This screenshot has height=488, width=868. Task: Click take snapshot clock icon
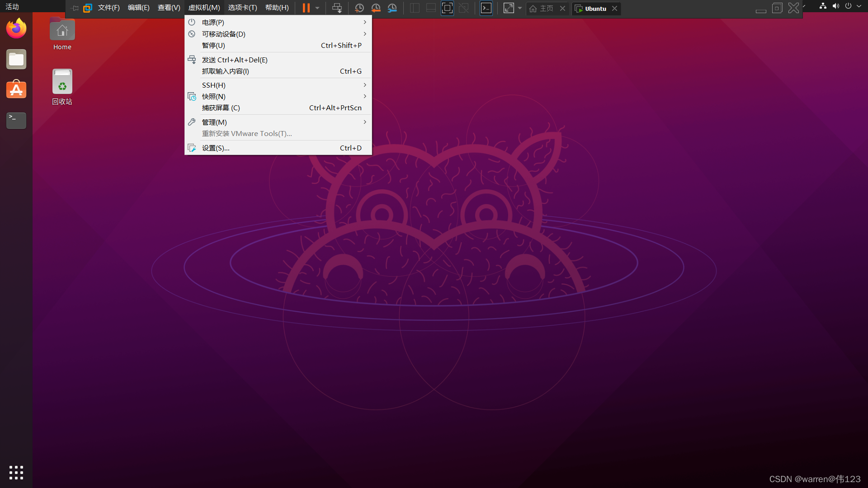tap(359, 8)
